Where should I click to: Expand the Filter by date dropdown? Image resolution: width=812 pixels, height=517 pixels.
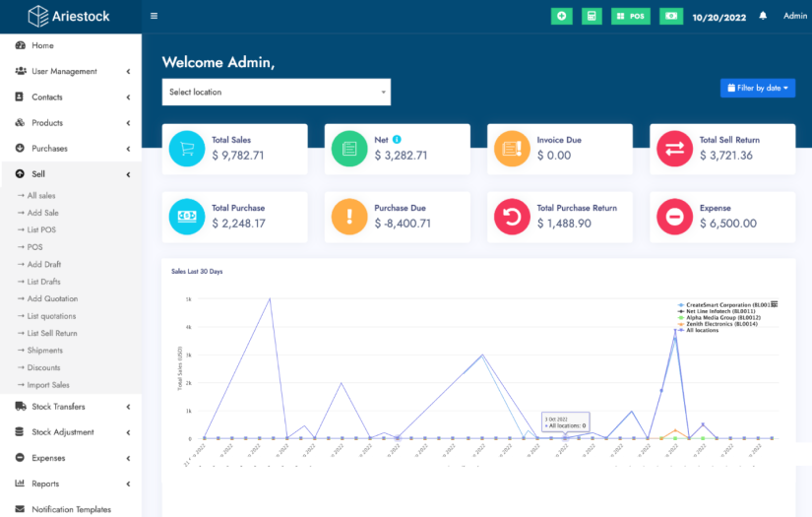click(x=758, y=88)
